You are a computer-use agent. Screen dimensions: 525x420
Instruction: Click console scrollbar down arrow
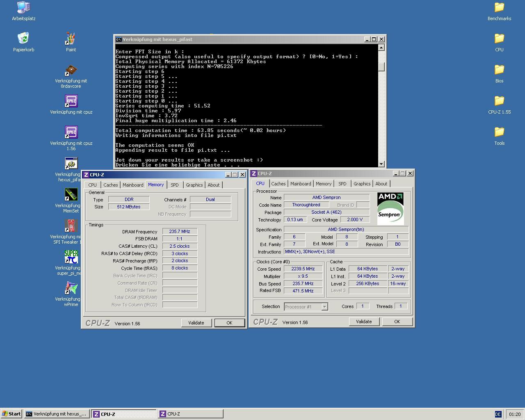381,164
